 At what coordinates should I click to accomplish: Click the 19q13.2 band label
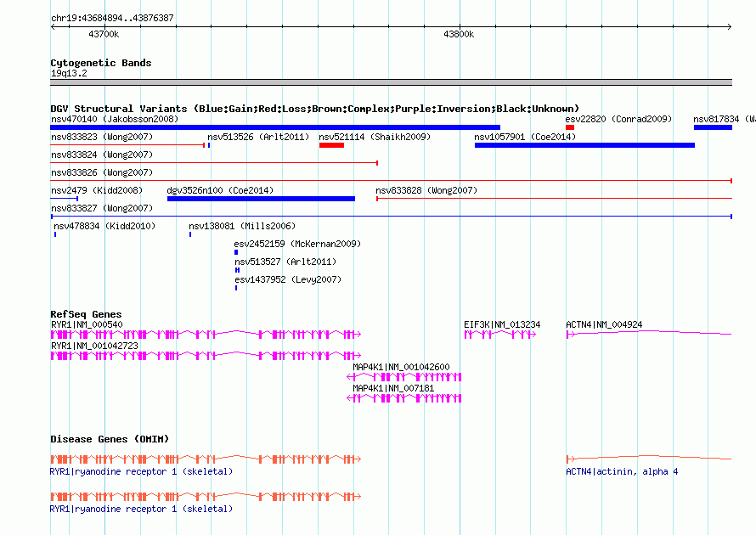coord(69,73)
